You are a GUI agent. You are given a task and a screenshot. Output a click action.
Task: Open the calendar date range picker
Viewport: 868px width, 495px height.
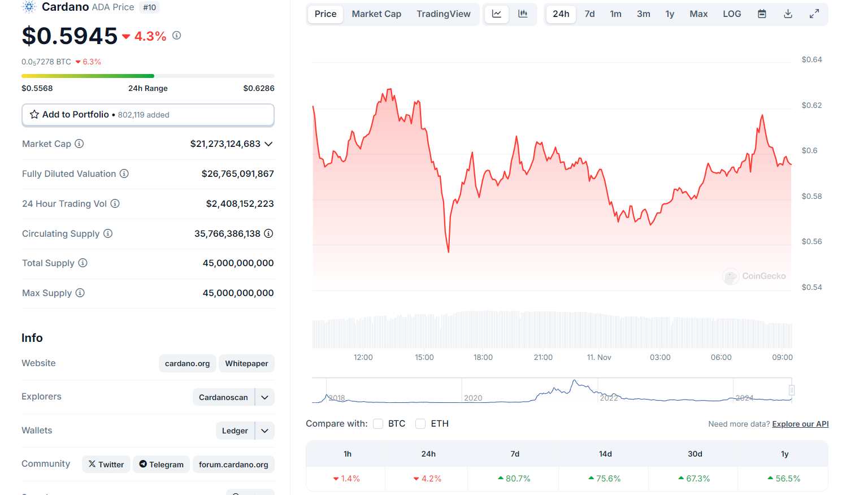762,14
